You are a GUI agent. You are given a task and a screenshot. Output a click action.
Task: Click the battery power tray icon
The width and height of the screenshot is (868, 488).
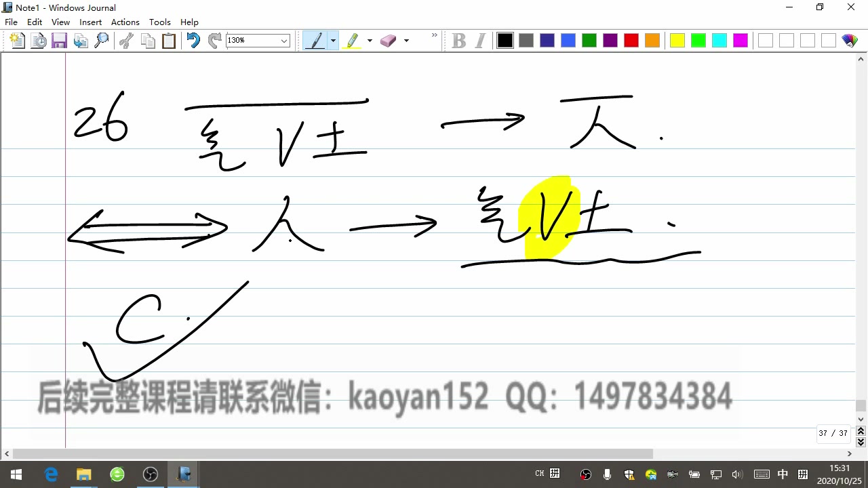click(694, 474)
